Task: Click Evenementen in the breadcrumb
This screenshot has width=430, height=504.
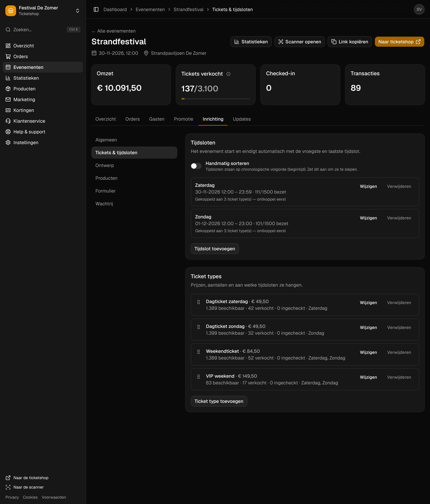Action: click(150, 9)
